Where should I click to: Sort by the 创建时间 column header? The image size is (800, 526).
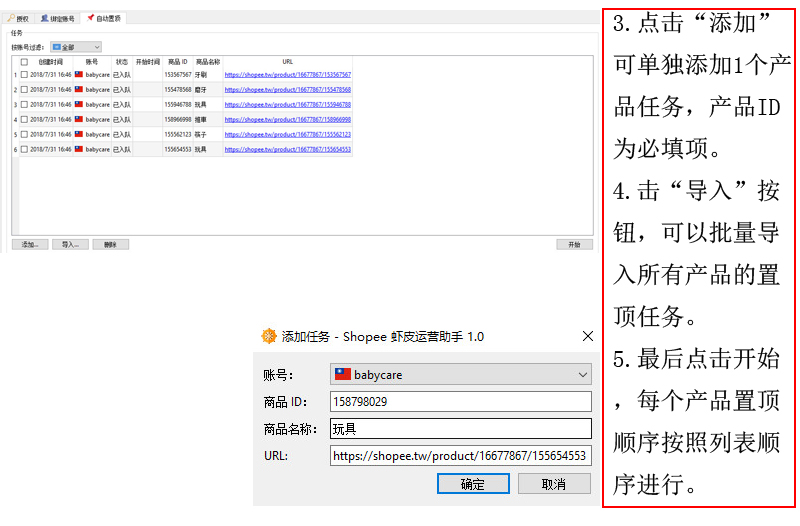tap(50, 62)
